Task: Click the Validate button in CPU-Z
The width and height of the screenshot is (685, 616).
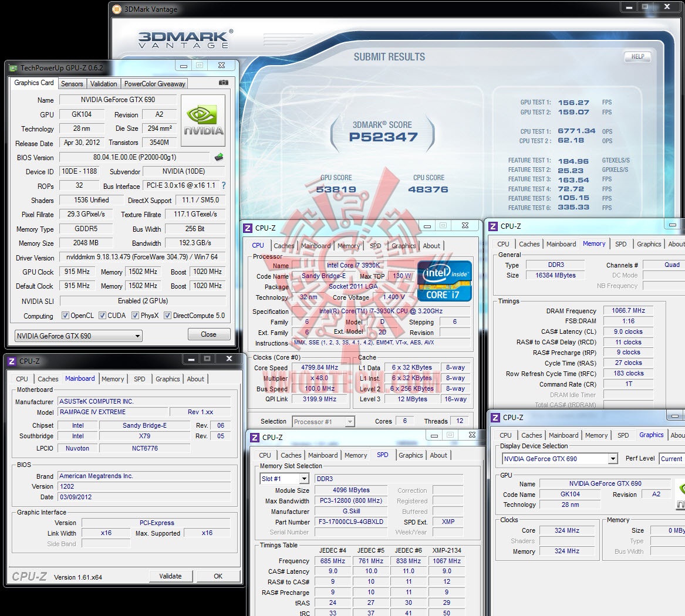Action: [170, 576]
